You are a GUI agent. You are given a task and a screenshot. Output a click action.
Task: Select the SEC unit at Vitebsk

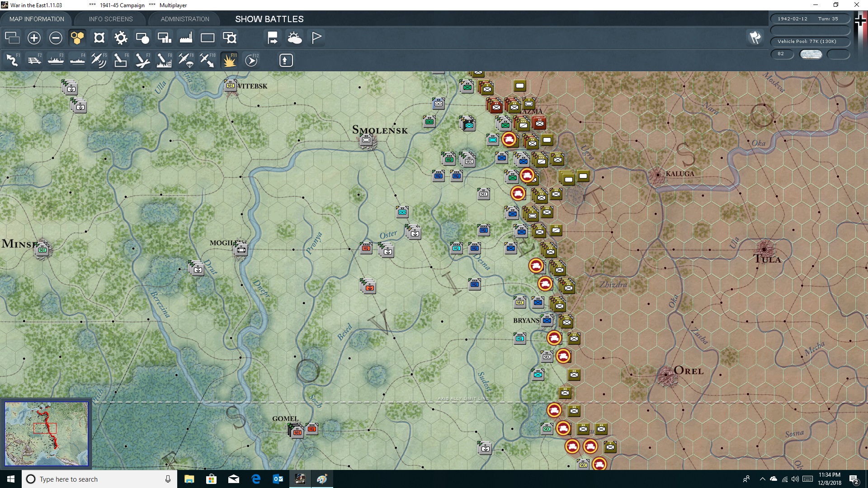231,85
